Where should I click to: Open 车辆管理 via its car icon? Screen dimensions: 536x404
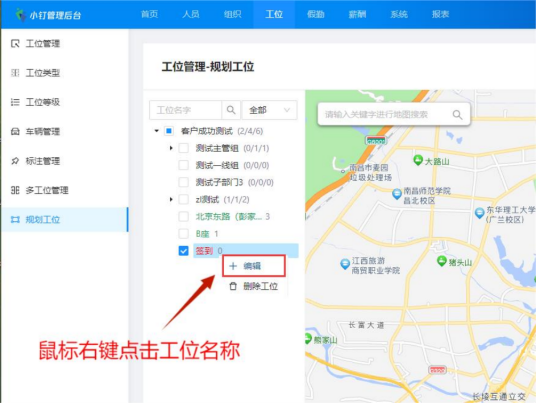pyautogui.click(x=15, y=132)
